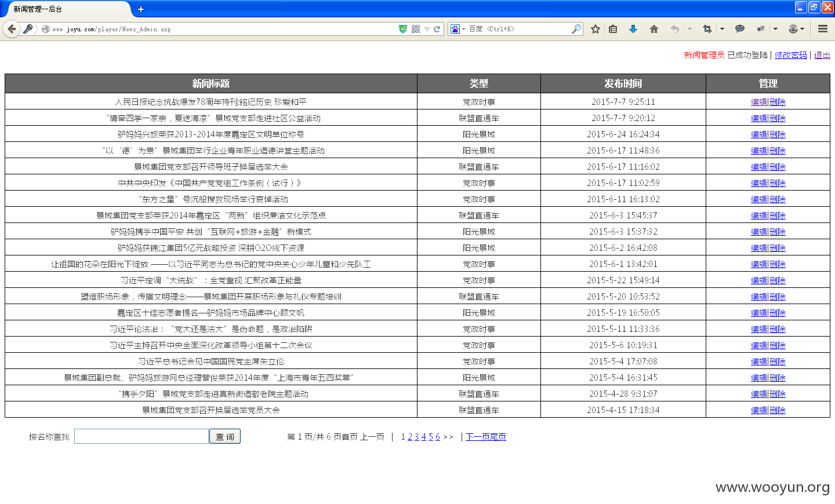This screenshot has width=835, height=504.
Task: Click 编辑 for the 2015-7-7 9:20:12 row
Action: 759,118
